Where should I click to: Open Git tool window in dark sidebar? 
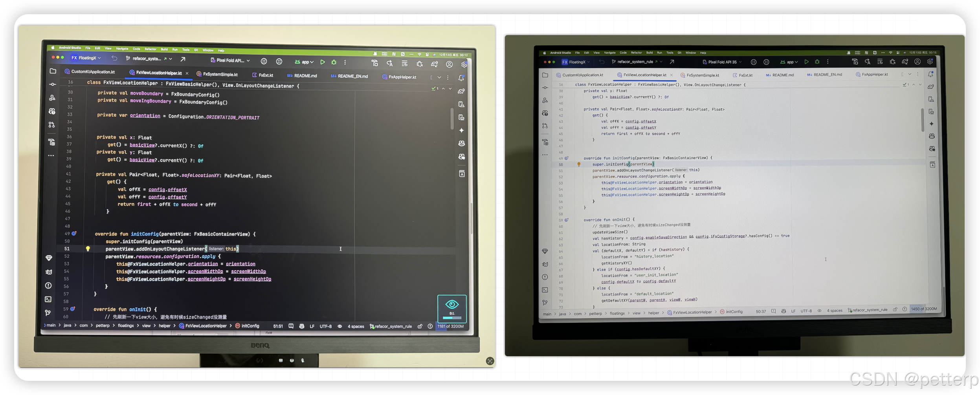(48, 313)
